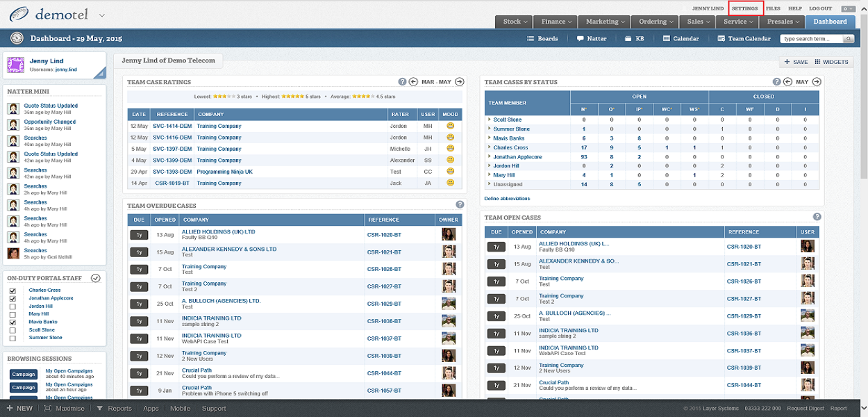Click the search term input field
This screenshot has width=868, height=417.
pyautogui.click(x=812, y=39)
